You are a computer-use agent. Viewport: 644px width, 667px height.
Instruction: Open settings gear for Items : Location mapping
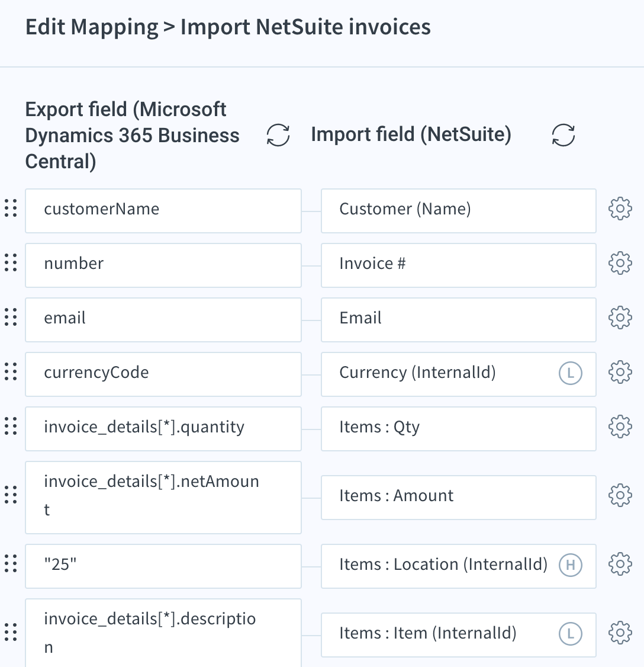pyautogui.click(x=620, y=564)
